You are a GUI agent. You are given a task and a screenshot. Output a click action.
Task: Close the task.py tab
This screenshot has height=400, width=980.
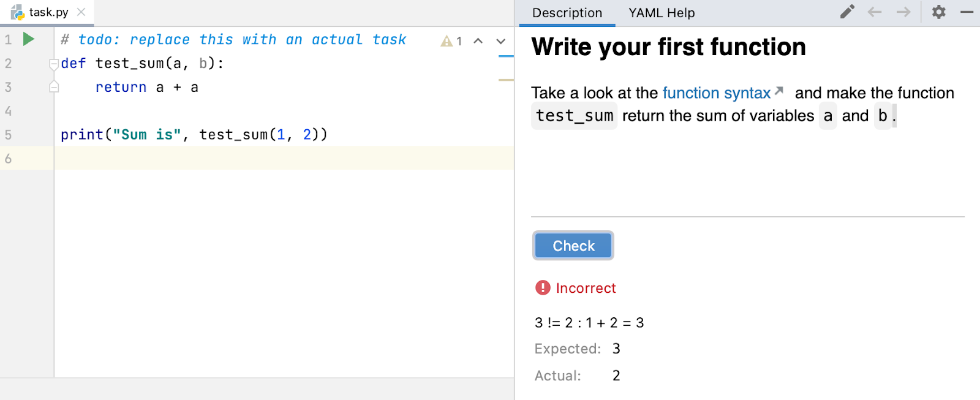pyautogui.click(x=81, y=12)
